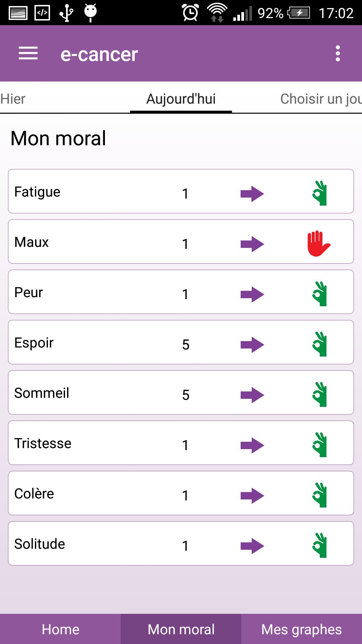Tap the green OK hand for Tristesse
The image size is (362, 644).
[x=320, y=445]
